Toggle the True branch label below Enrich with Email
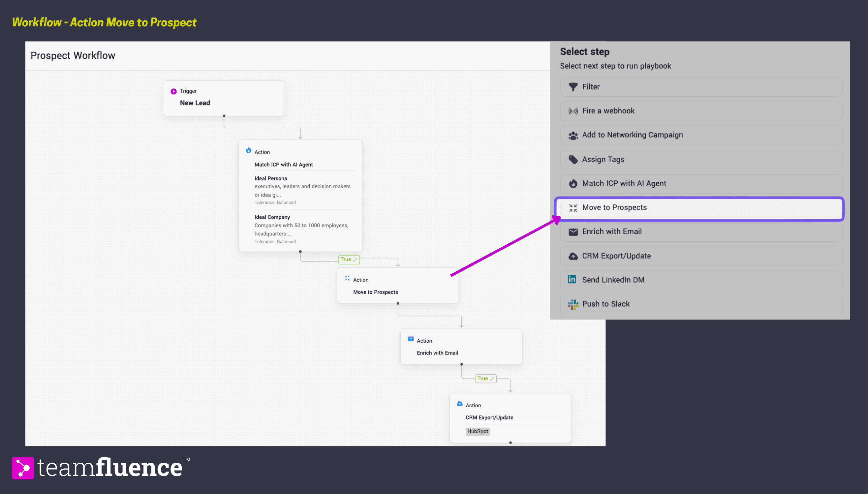Screen dimensions: 868x494 486,379
